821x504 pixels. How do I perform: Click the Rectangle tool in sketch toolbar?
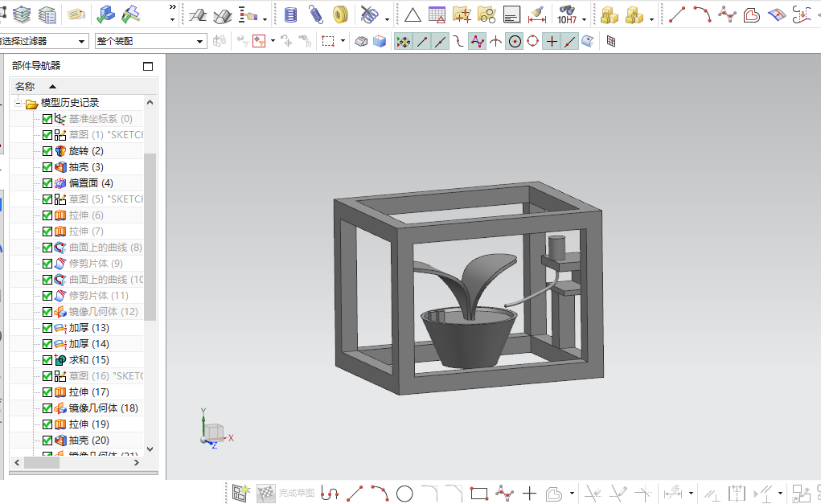(x=479, y=493)
